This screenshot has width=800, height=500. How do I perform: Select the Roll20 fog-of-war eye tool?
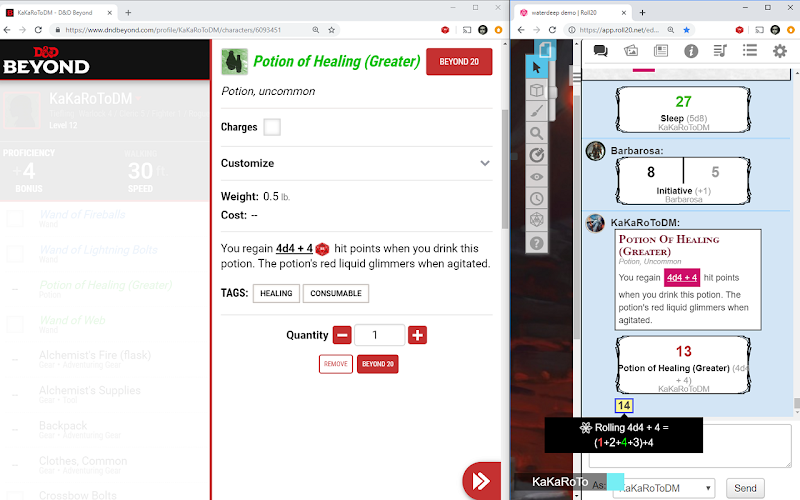point(536,177)
